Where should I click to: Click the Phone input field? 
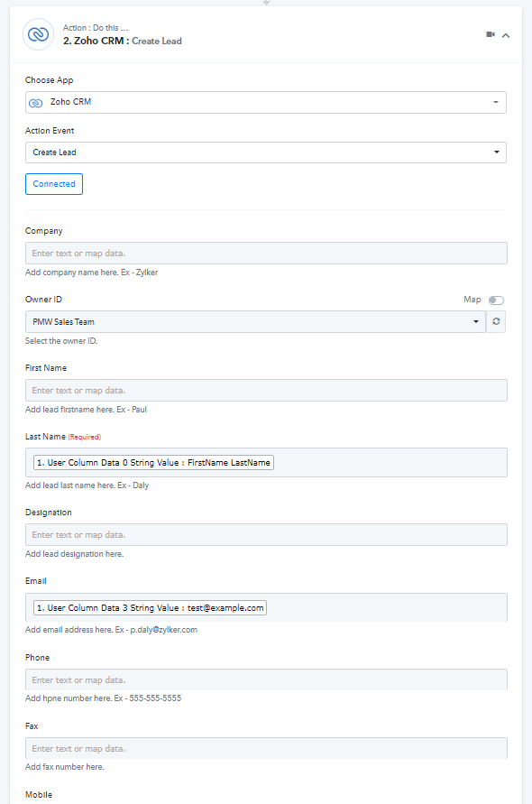tap(266, 679)
